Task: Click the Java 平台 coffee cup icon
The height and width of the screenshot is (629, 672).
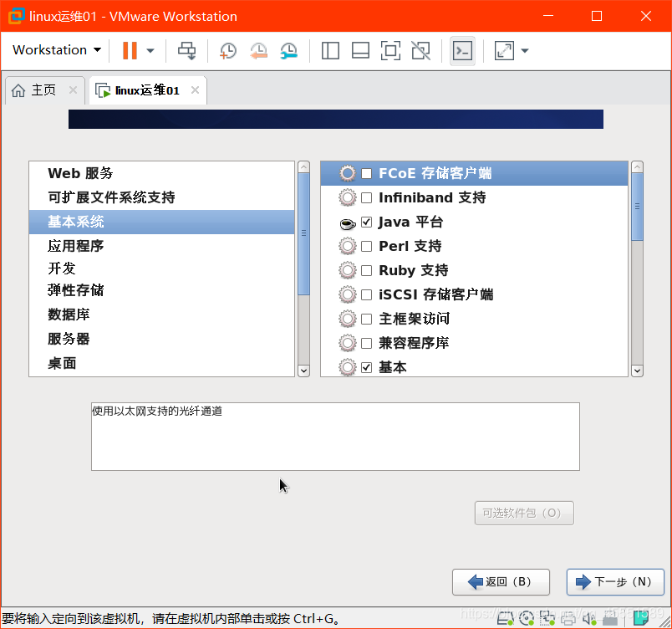Action: pyautogui.click(x=348, y=223)
